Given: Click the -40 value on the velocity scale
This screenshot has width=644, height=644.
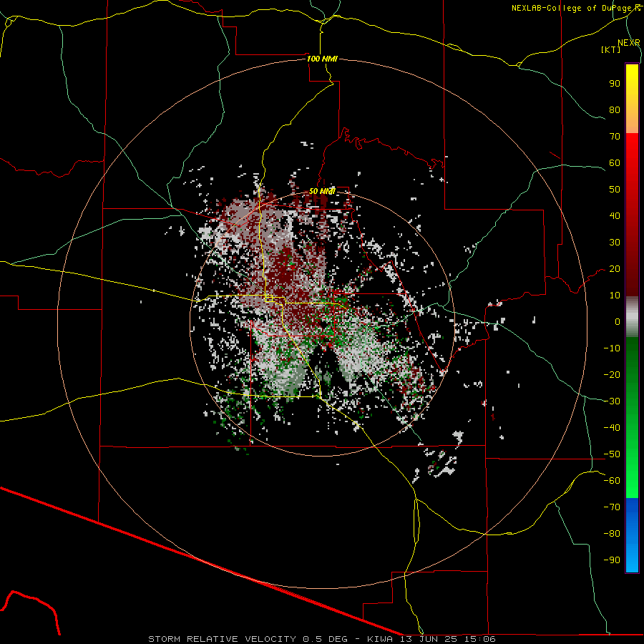Looking at the screenshot, I should coord(612,428).
